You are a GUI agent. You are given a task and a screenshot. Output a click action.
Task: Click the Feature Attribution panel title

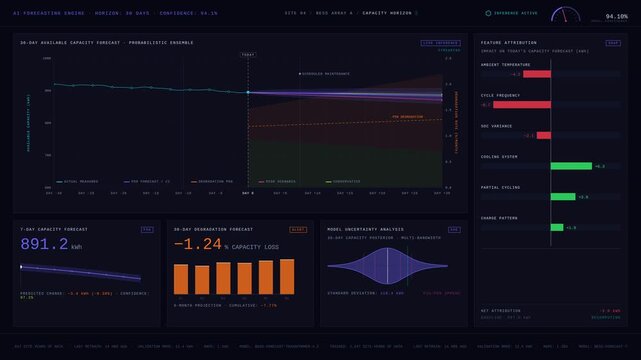coord(509,42)
